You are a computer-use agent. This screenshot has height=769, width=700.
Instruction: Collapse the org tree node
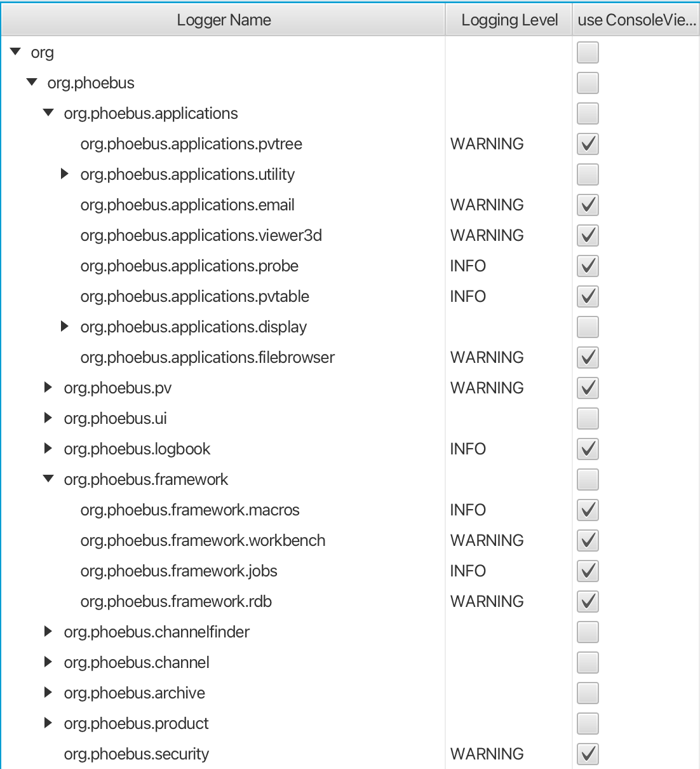point(14,52)
